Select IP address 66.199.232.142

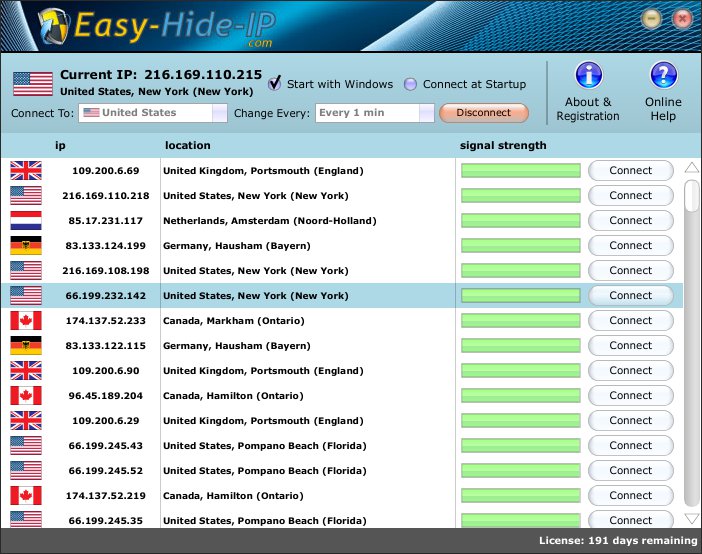pos(106,296)
